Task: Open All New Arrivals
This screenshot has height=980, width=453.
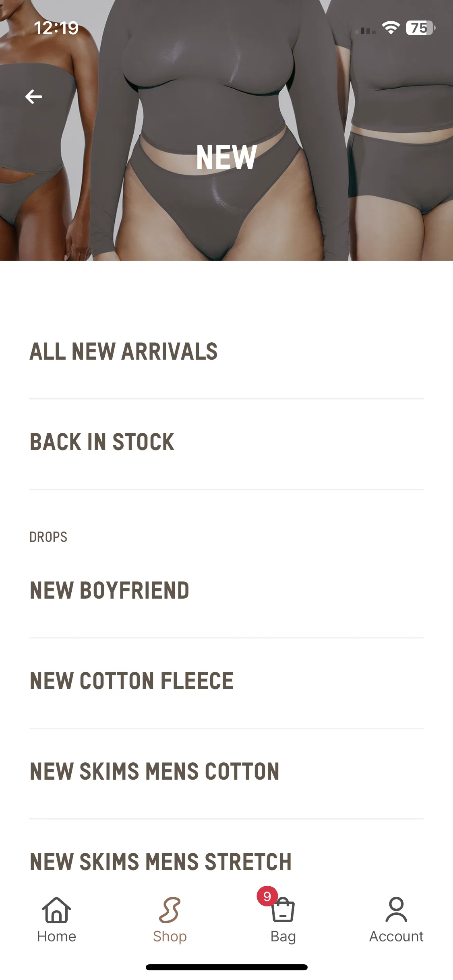Action: (x=226, y=351)
